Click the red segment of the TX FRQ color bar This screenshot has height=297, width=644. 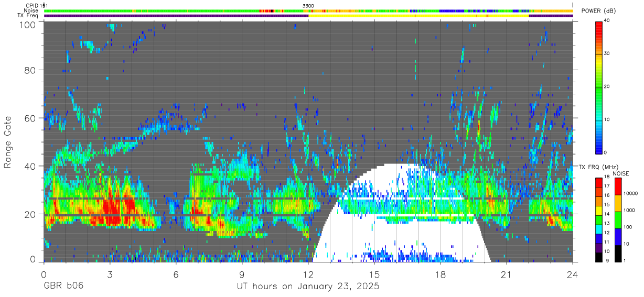point(599,183)
